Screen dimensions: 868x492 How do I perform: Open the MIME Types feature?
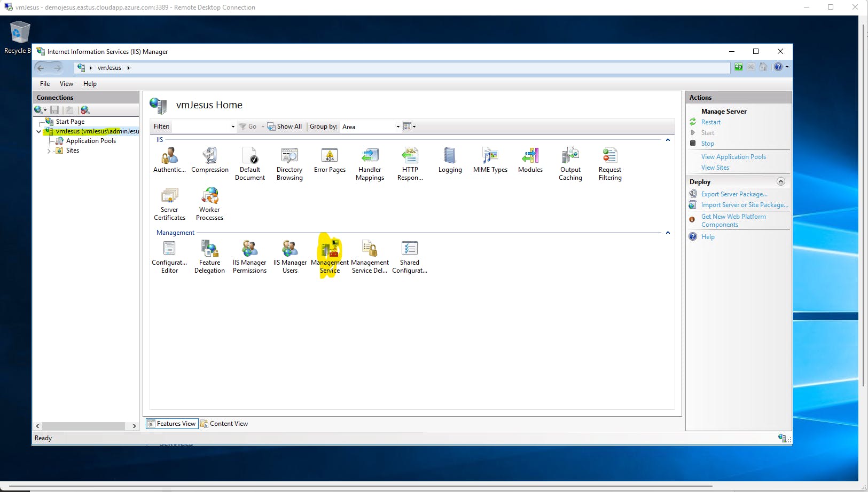490,160
